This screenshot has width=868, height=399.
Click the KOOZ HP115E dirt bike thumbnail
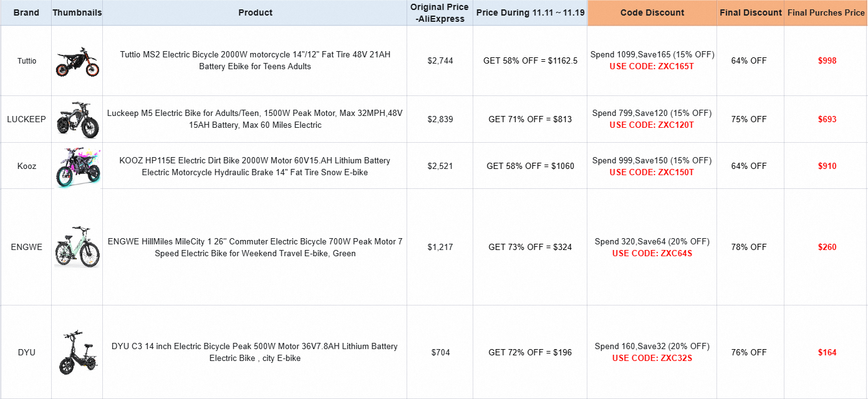[77, 166]
